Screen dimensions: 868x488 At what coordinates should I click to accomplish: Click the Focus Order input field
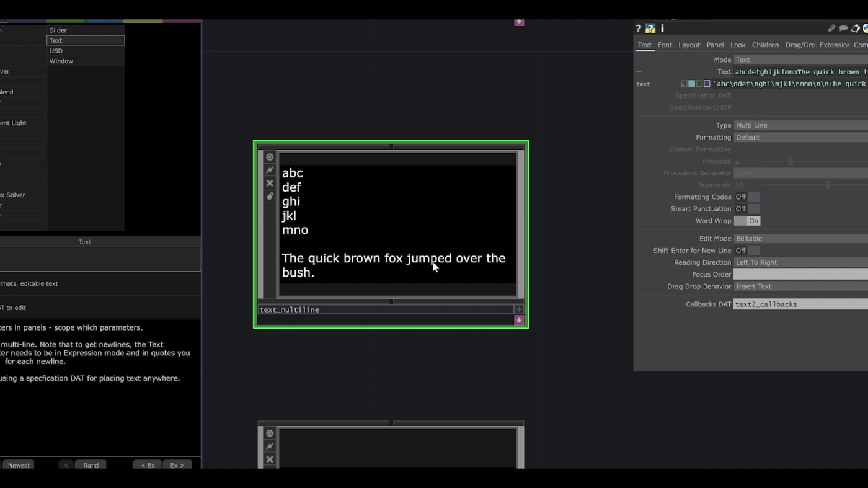[800, 275]
